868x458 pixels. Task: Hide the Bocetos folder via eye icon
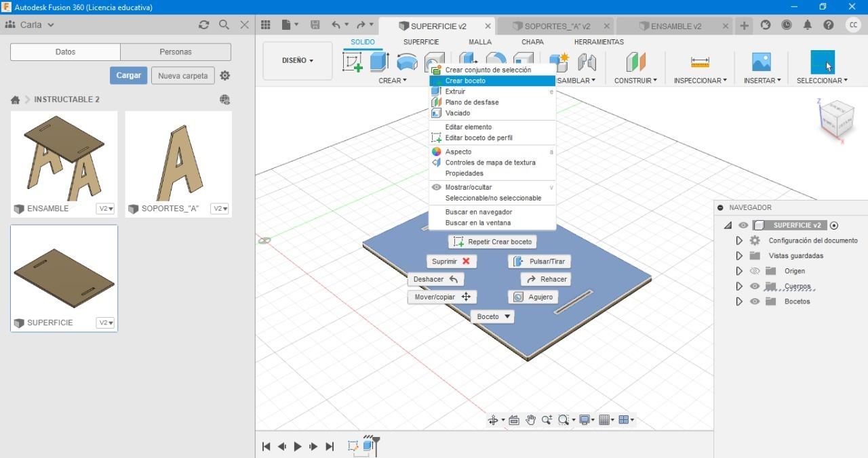(x=755, y=301)
